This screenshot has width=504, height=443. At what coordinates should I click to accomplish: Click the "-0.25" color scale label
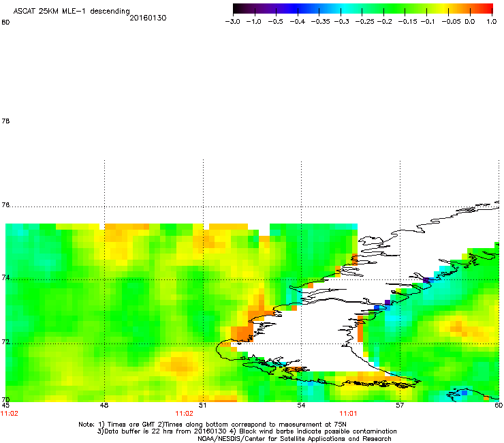pyautogui.click(x=365, y=22)
